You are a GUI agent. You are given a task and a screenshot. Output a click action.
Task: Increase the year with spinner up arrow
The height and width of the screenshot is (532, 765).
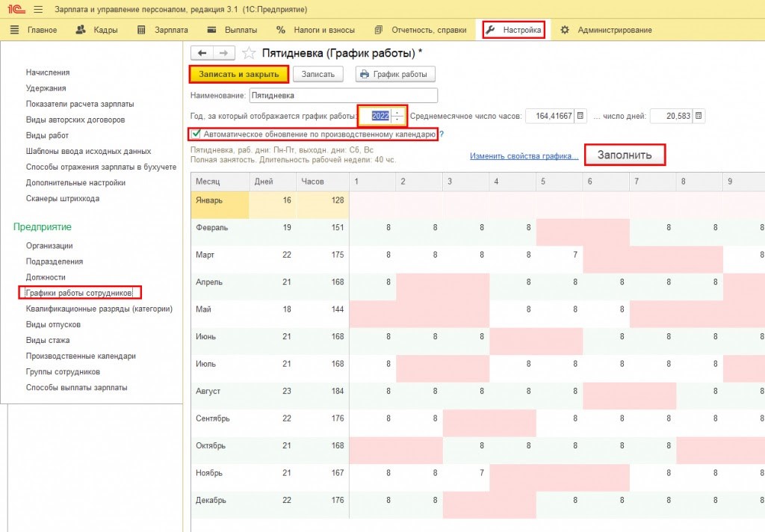tap(397, 113)
